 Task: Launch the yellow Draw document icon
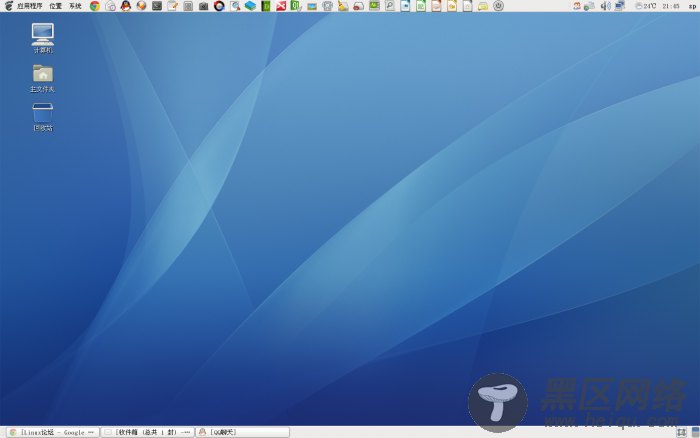click(x=452, y=6)
